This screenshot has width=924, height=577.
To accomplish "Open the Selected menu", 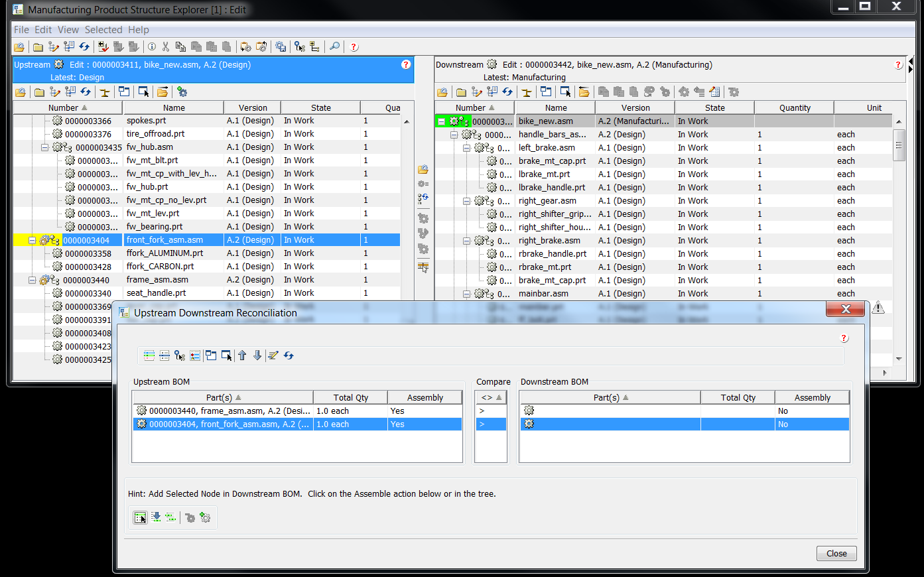I will (103, 29).
